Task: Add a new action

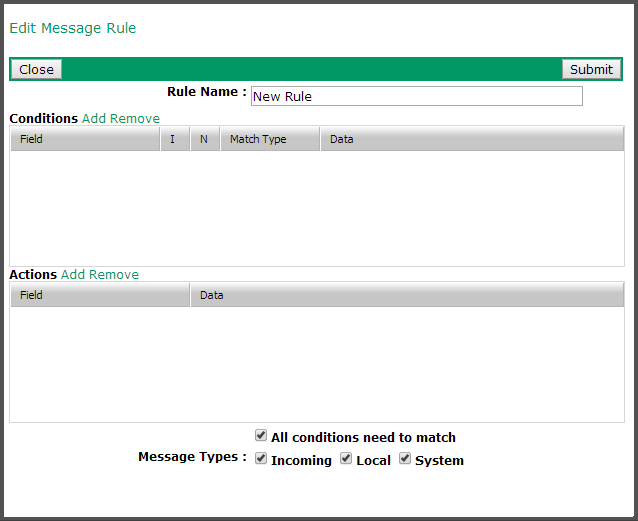Action: [73, 275]
